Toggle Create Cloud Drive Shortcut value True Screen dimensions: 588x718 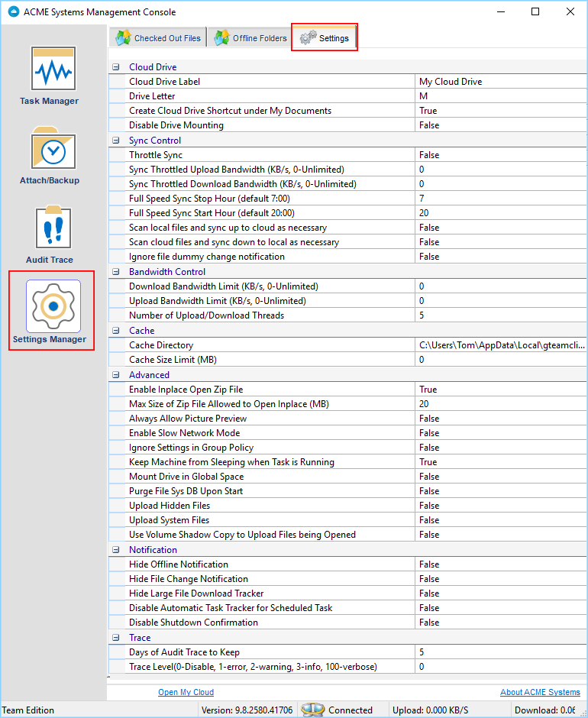tap(501, 111)
